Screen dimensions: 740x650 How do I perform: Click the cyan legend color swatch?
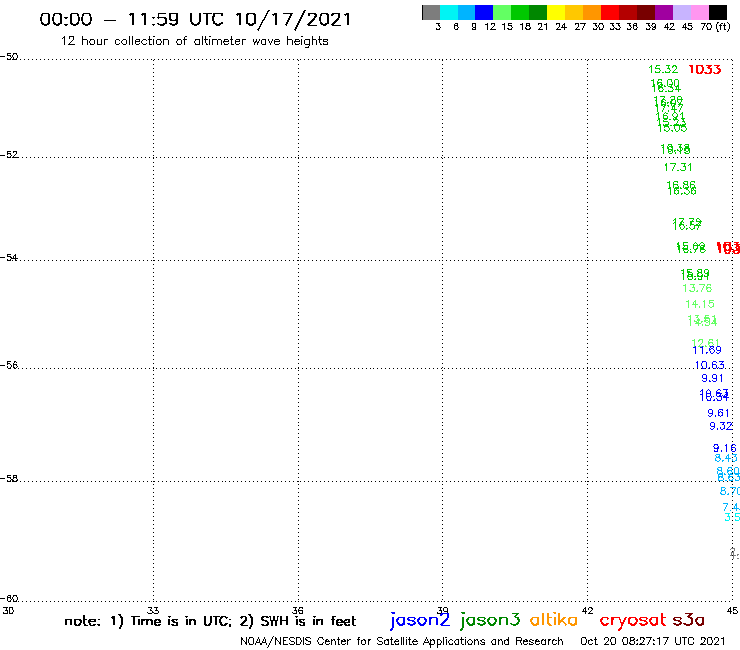449,12
